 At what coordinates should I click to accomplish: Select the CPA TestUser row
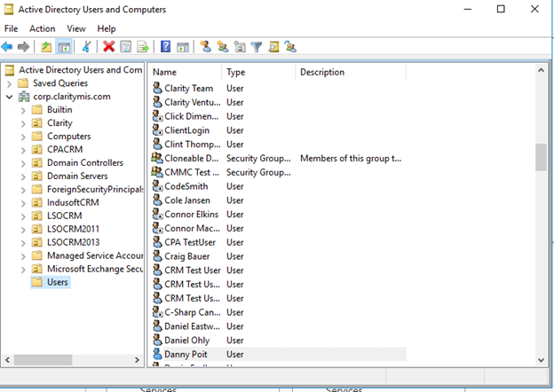[279, 242]
